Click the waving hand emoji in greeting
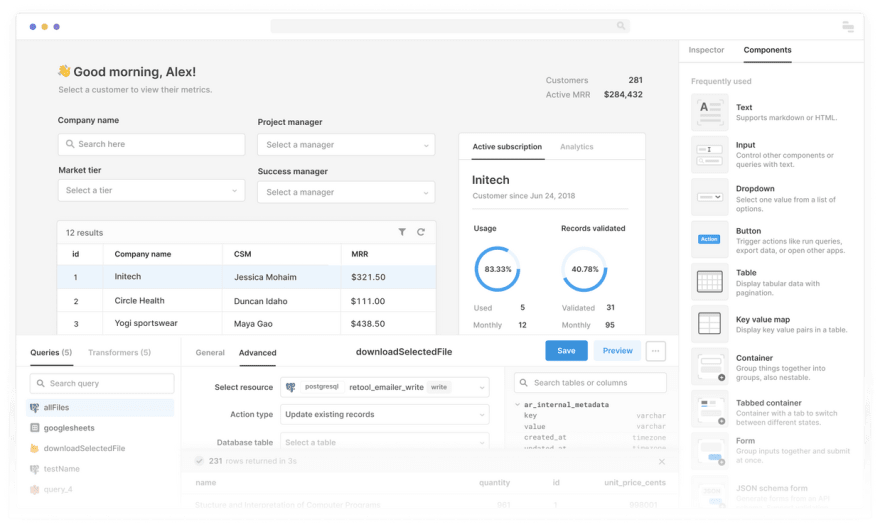Screen dimensions: 880x527 pos(64,71)
